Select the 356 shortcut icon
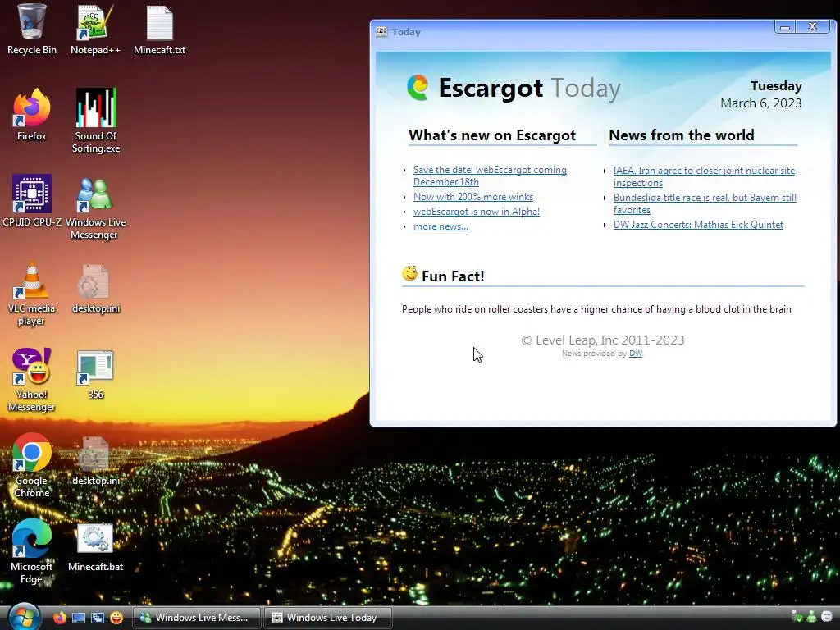 click(95, 374)
